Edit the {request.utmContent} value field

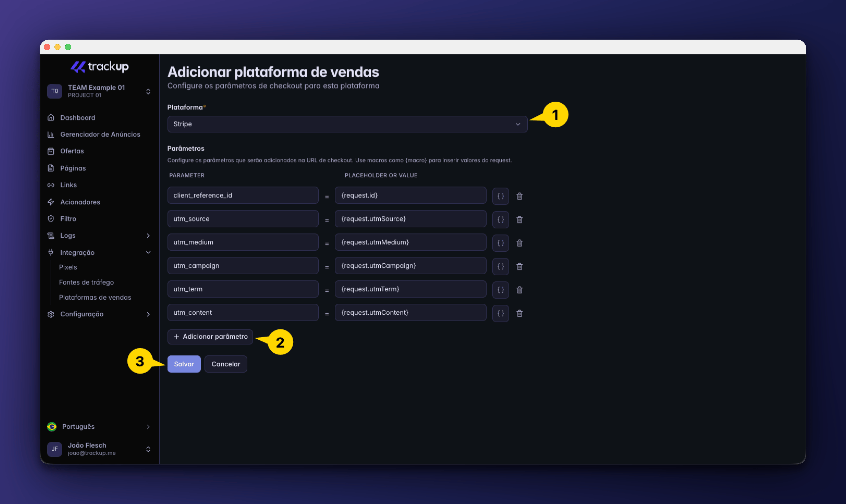coord(411,313)
